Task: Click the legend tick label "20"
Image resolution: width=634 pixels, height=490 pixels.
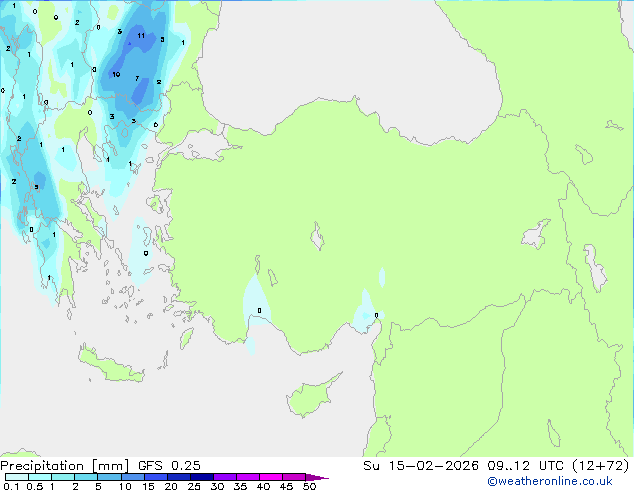Action: coord(171,486)
